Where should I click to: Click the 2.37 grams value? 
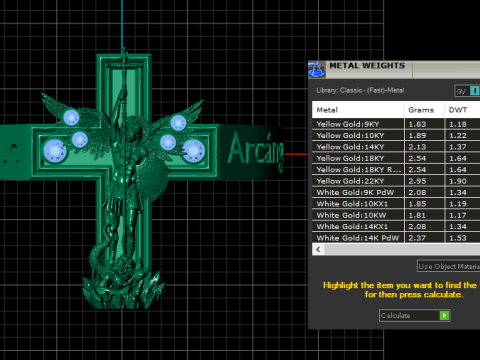coord(417,238)
